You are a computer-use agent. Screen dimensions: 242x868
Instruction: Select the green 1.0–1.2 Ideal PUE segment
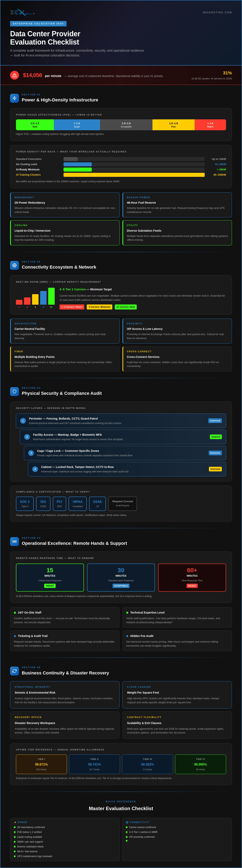(x=35, y=125)
